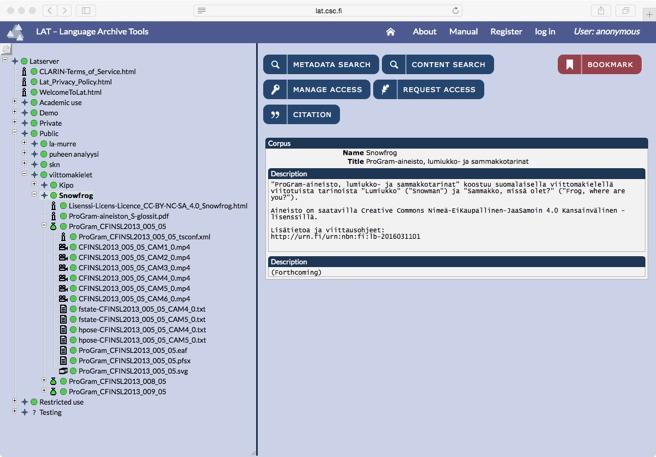Select the Testing tree item

click(50, 413)
